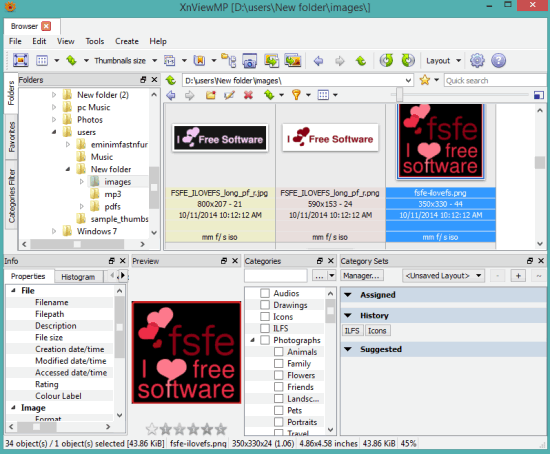
Task: Click the thumbnail view mode grid icon
Action: pos(42,60)
